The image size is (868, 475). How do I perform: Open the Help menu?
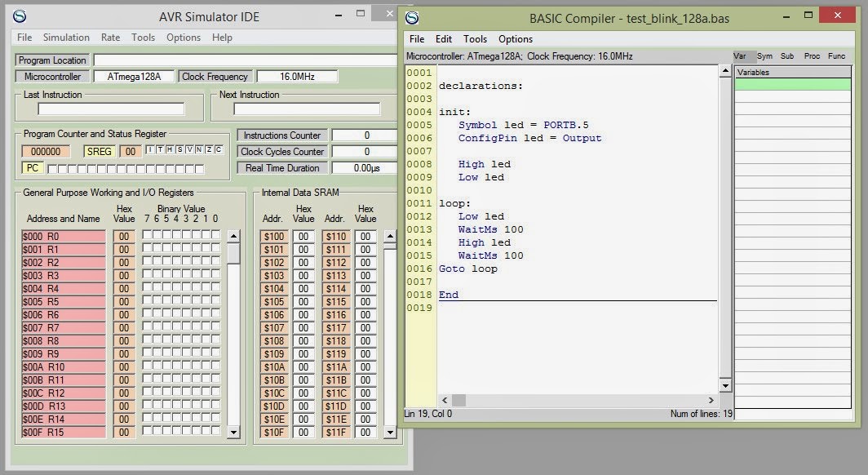pyautogui.click(x=222, y=37)
